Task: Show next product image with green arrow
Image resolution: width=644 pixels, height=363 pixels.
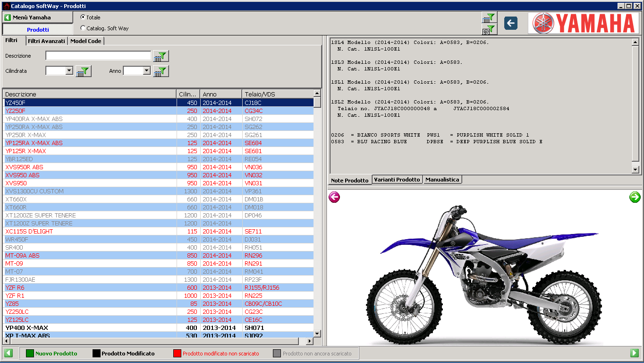Action: 635,197
